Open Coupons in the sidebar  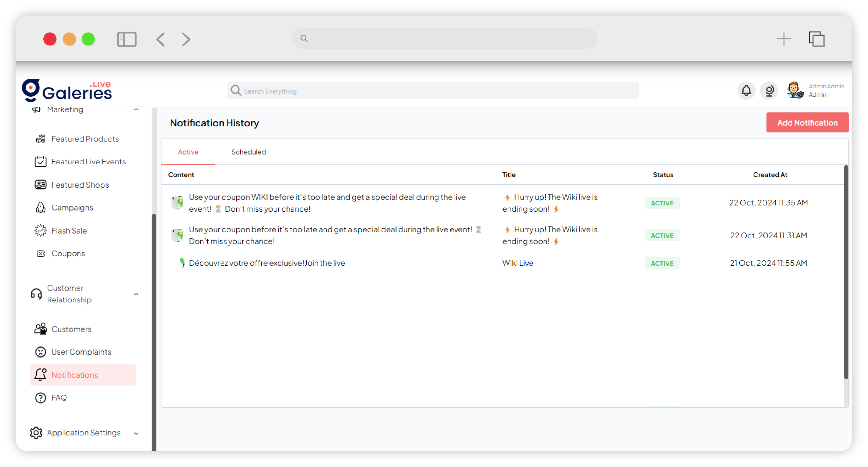[x=68, y=254]
